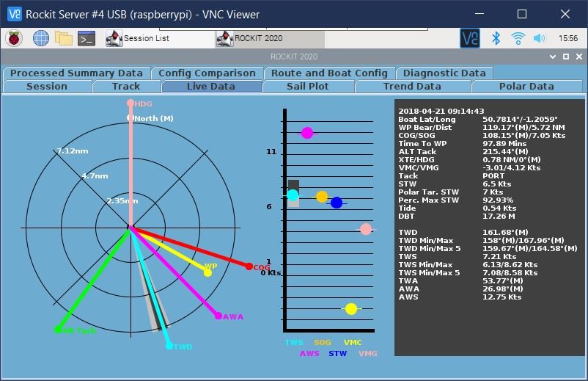Open the Bluetooth tray icon
The image size is (588, 381).
pyautogui.click(x=496, y=38)
